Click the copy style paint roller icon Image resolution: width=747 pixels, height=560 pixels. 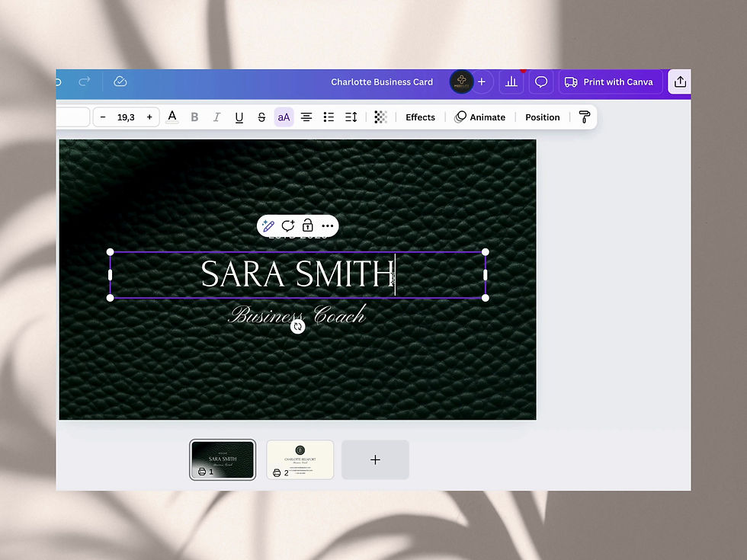(x=584, y=117)
